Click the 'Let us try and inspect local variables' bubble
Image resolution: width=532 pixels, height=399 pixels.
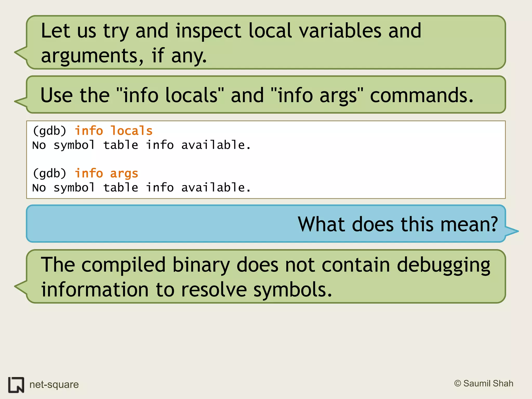point(260,42)
